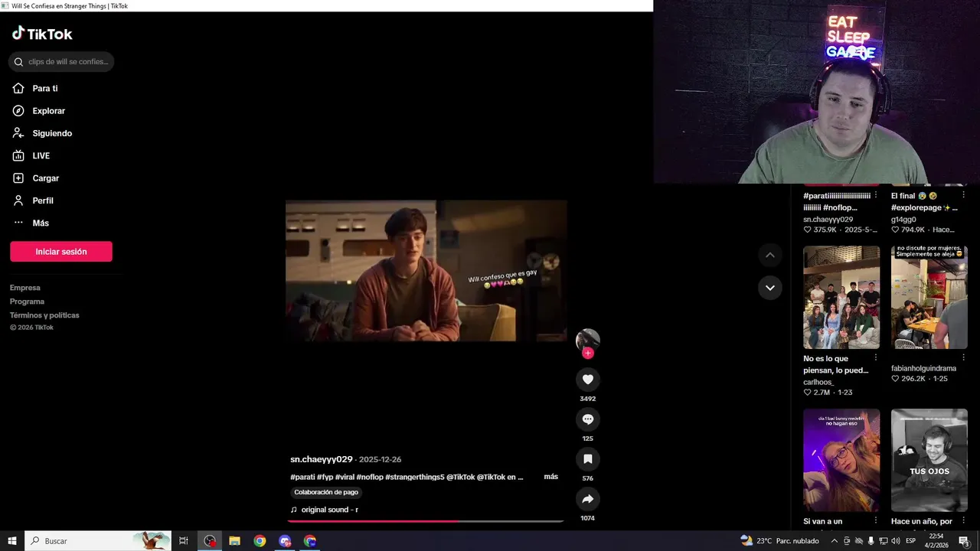The height and width of the screenshot is (551, 980).
Task: Open options for '#parati' sidebar video
Action: coord(876,196)
